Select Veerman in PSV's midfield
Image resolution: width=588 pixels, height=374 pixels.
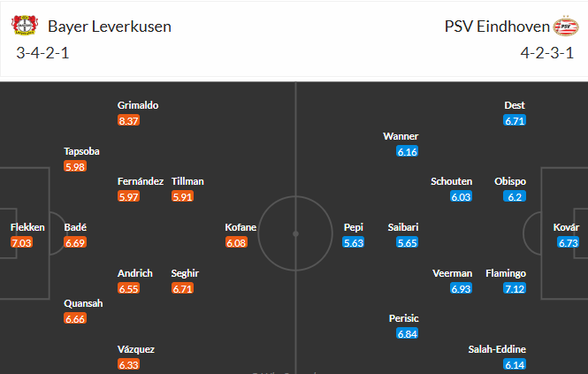coord(453,273)
